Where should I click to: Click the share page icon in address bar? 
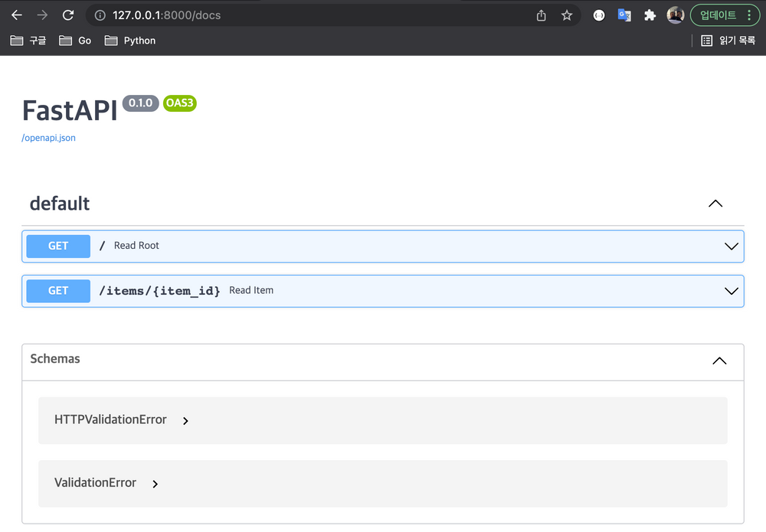(542, 15)
